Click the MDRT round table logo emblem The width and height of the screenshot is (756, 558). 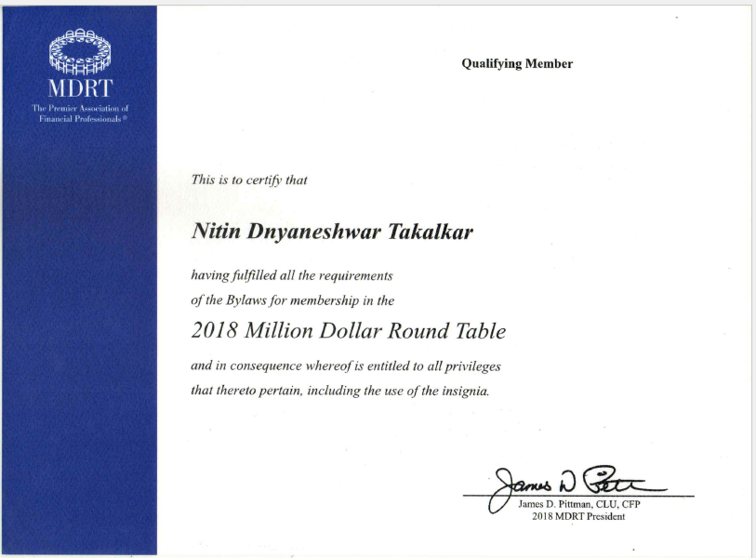(79, 52)
